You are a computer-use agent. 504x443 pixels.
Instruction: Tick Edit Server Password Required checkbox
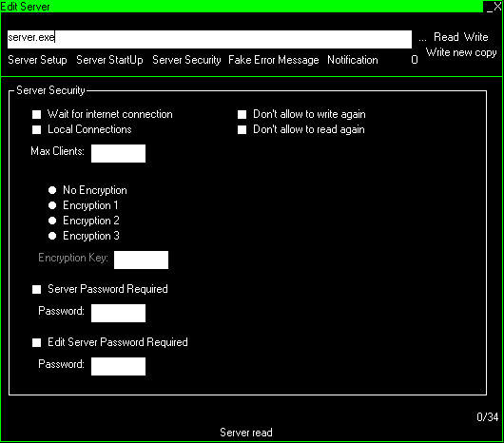(x=37, y=342)
